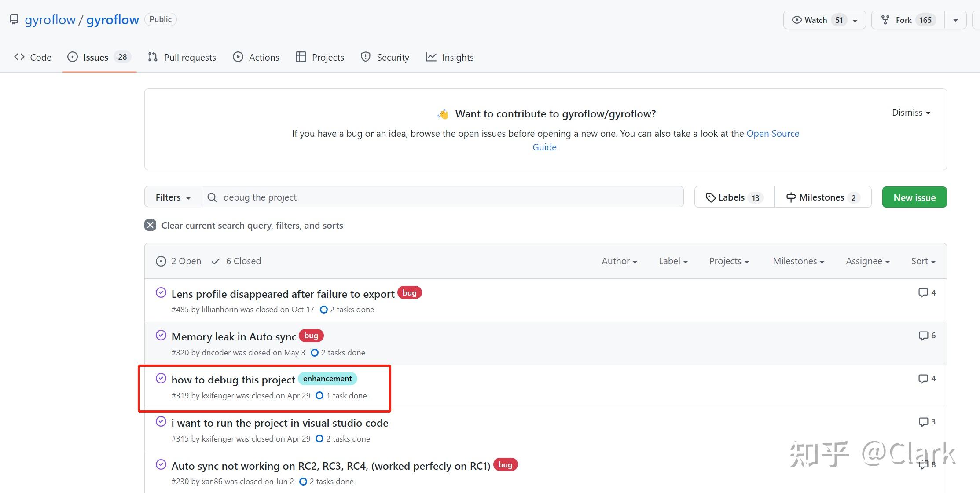Click the clear search query X icon
980x493 pixels.
[150, 225]
